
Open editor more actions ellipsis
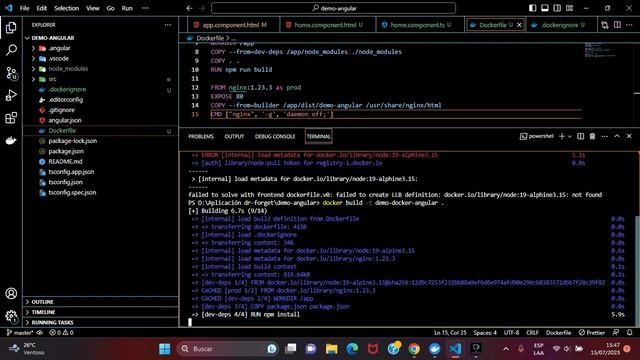629,25
